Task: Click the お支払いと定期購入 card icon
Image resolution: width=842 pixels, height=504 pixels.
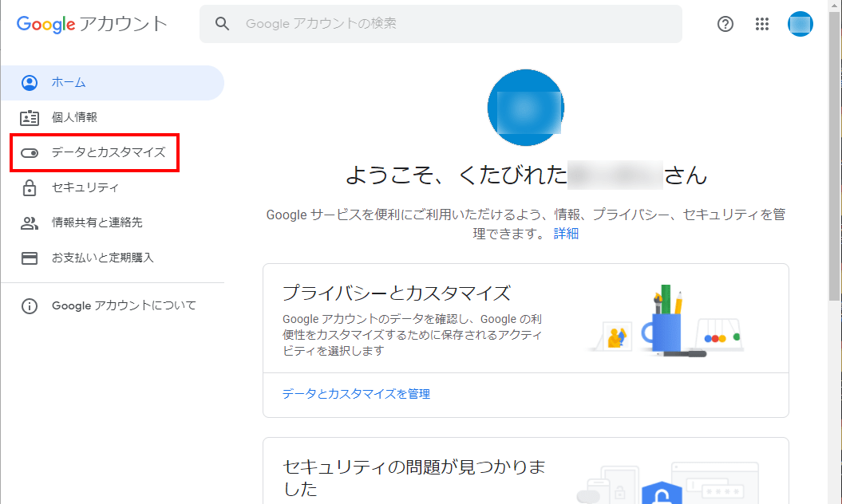Action: [30, 258]
